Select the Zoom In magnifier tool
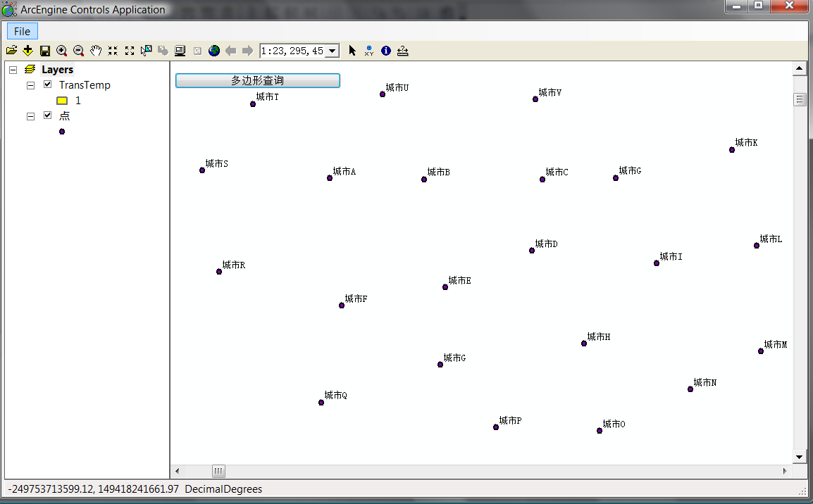The image size is (813, 504). [x=62, y=51]
